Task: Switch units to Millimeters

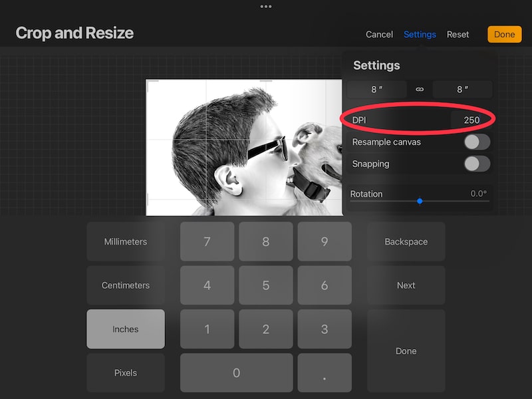Action: coord(125,241)
